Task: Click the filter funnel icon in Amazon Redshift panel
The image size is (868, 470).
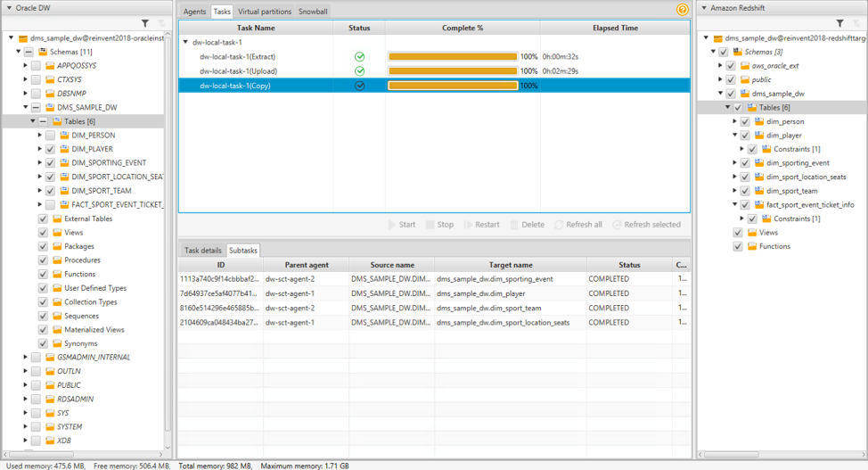Action: tap(839, 23)
